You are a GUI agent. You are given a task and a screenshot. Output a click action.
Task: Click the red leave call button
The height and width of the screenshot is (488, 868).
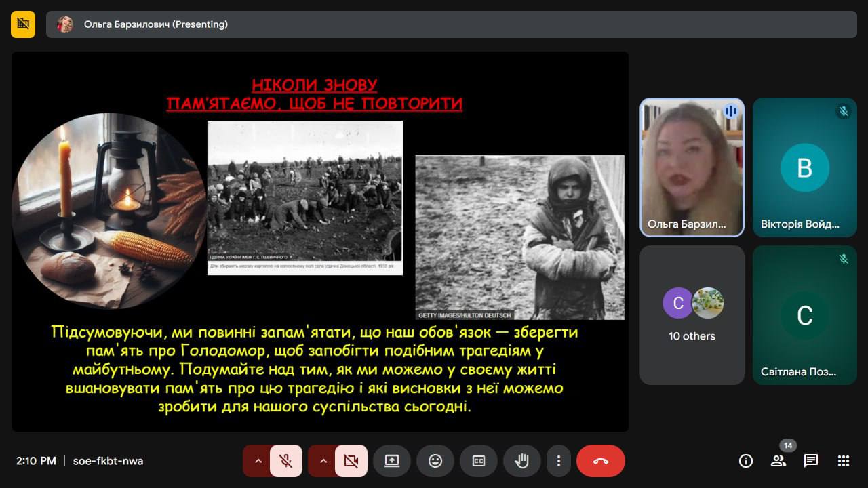[x=600, y=461]
